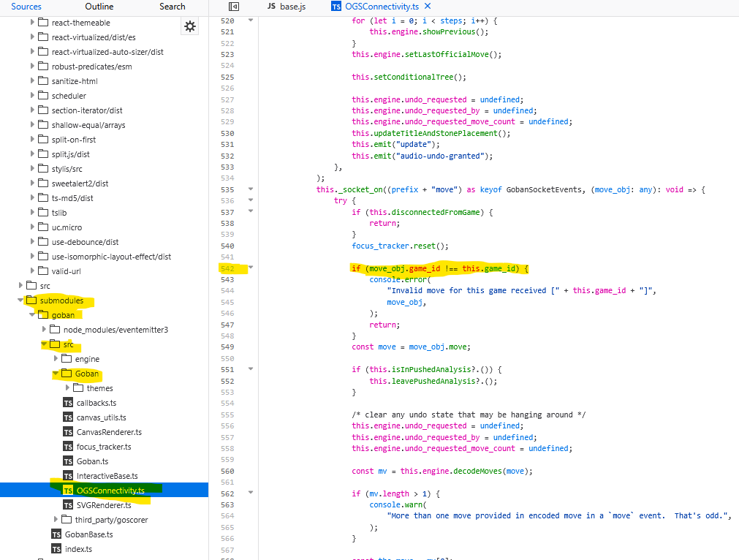Open the Search panel tab
Viewport: 739px width, 560px height.
pos(173,7)
